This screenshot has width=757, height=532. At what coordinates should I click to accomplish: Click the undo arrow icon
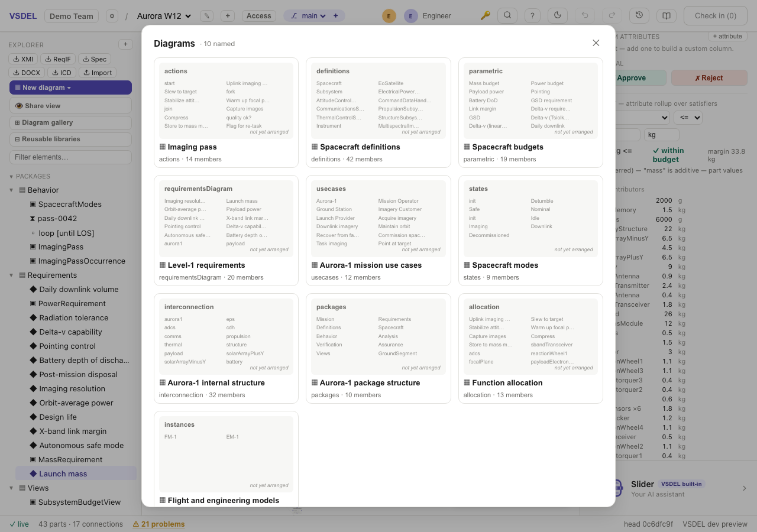click(x=585, y=16)
